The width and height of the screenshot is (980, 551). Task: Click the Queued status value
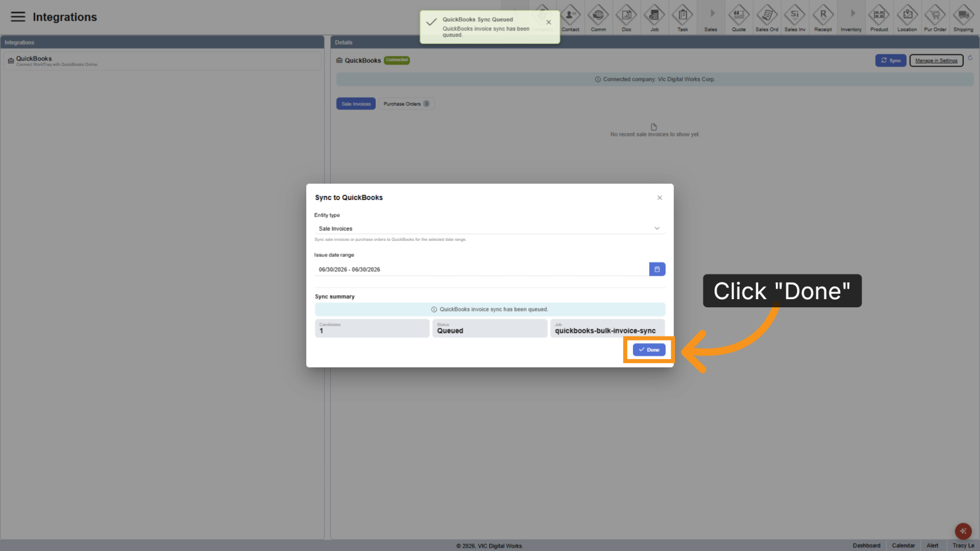450,331
